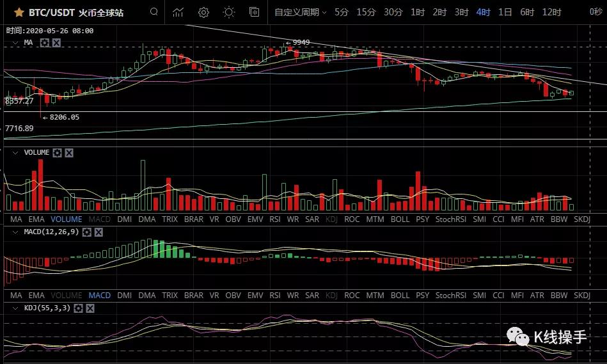The height and width of the screenshot is (364, 607).
Task: Select WR in the MACD panel indicator row
Action: (x=293, y=296)
